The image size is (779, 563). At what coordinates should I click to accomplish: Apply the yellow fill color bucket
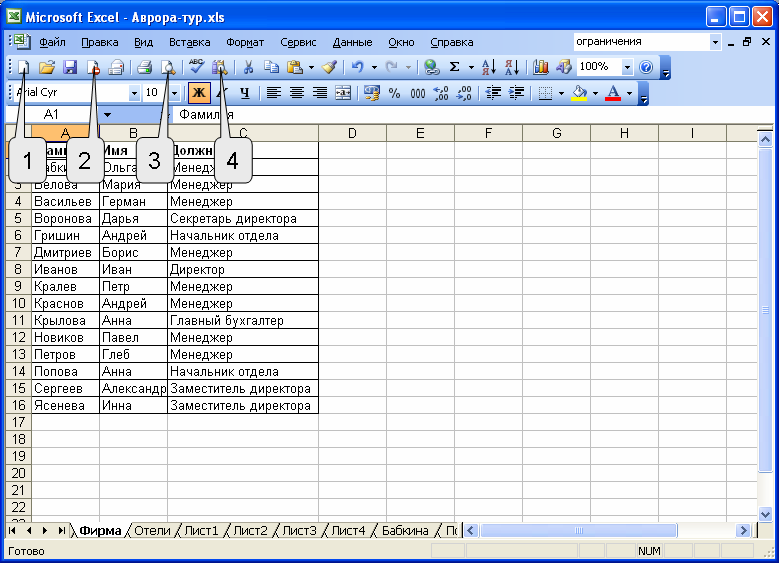pos(578,93)
